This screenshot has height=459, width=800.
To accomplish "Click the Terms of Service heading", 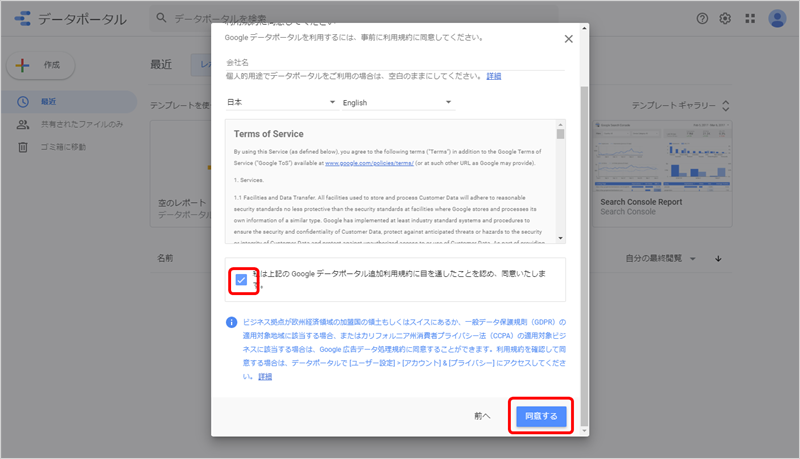I will coord(268,134).
